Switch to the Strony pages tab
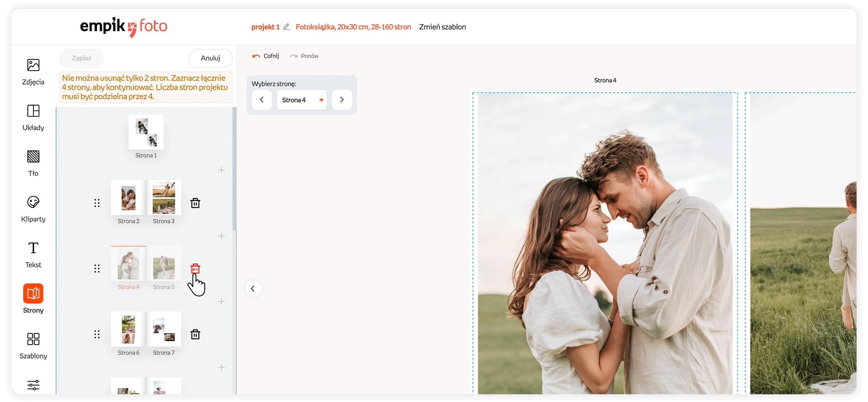This screenshot has width=868, height=402. [x=33, y=299]
